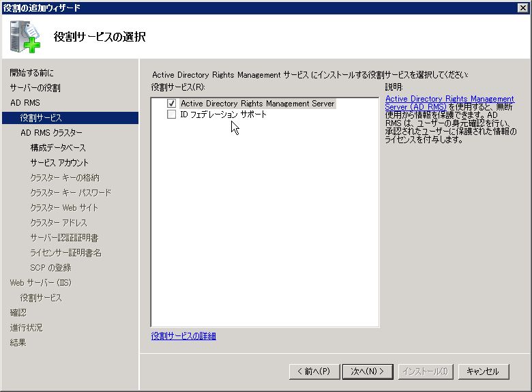Select クラスター キーの格納 step
Viewport: 532px width, 392px height.
click(65, 178)
